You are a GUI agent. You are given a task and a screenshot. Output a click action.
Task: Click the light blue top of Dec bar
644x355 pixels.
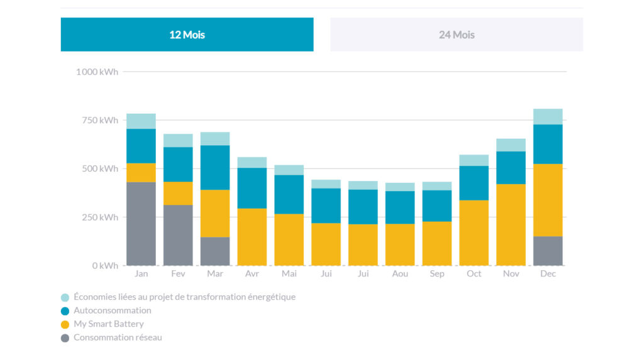tap(548, 116)
